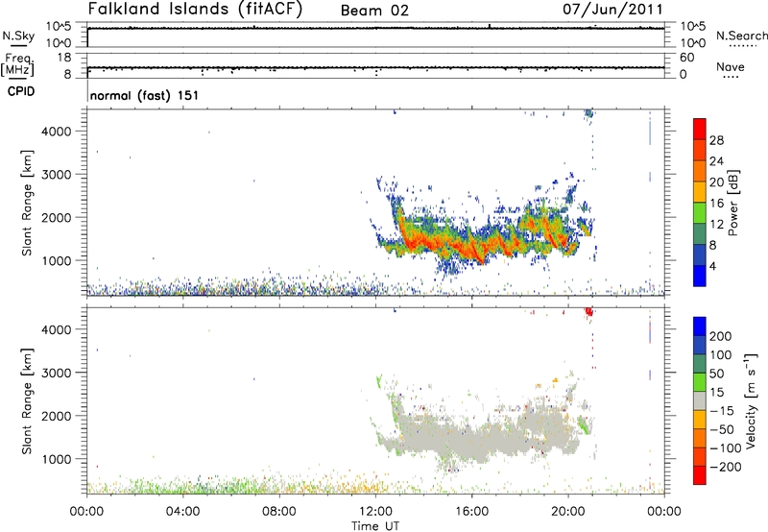Click the 'Time UT' axis title

[375, 526]
